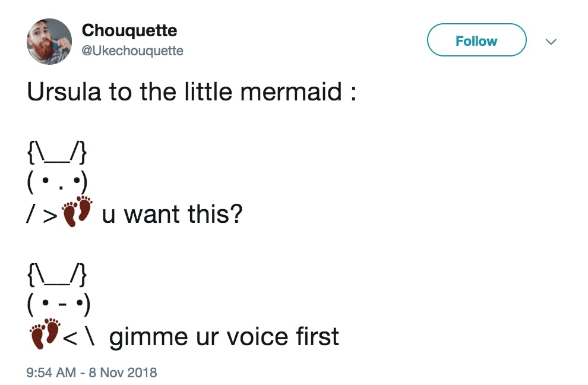The height and width of the screenshot is (385, 588).
Task: Click the "8 Nov 2018" date text
Action: click(122, 373)
